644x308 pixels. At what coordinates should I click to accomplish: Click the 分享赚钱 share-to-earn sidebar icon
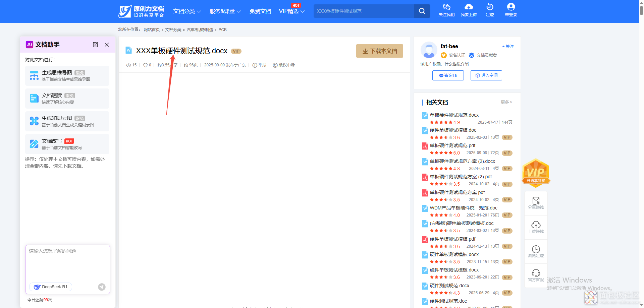[x=536, y=202]
